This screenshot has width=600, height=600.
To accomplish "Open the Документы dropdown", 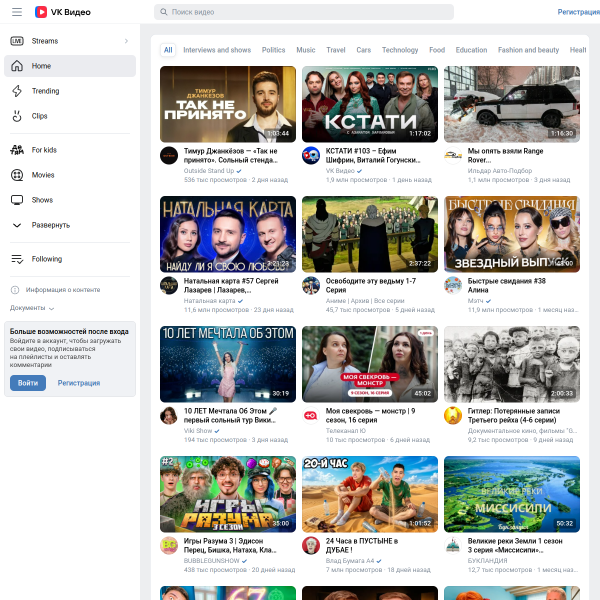I will click(32, 308).
